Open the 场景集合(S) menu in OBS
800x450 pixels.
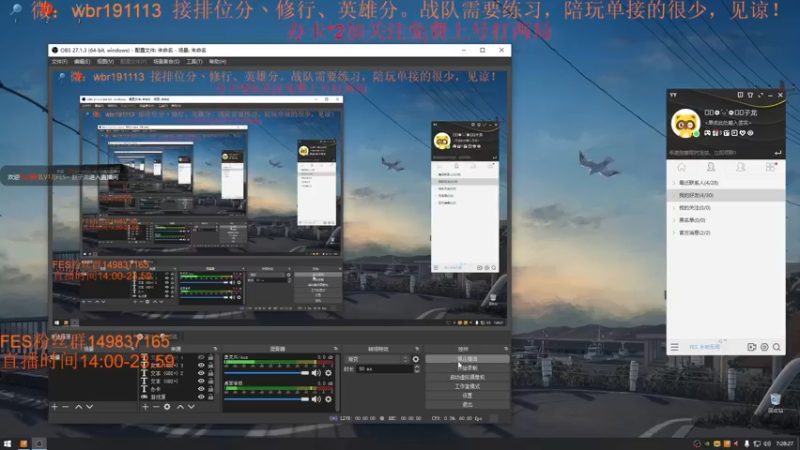[166, 62]
